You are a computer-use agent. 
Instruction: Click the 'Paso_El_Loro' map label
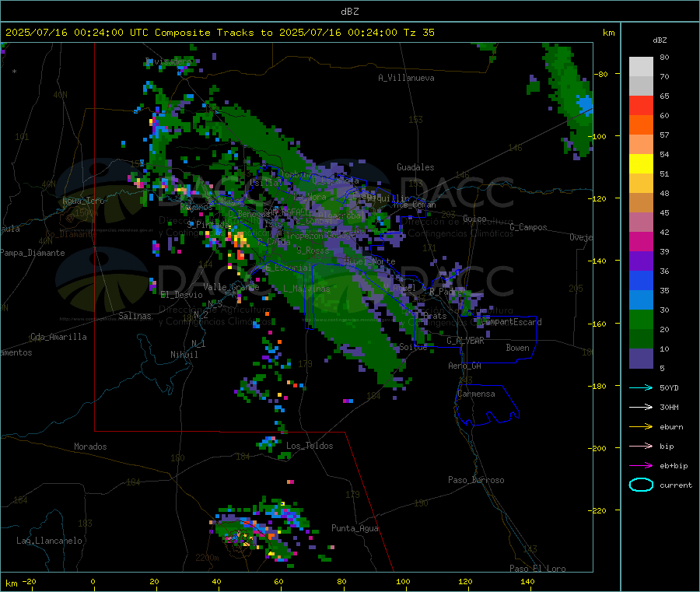click(537, 569)
